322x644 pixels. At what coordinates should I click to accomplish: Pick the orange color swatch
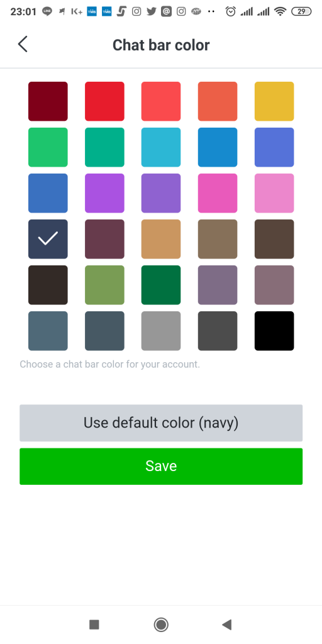tap(218, 101)
